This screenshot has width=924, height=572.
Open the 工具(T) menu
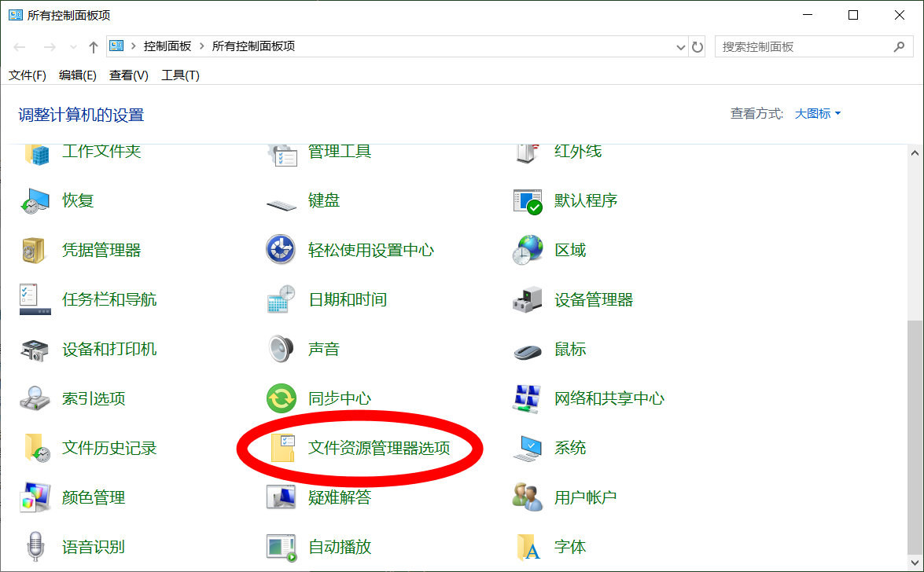coord(179,75)
